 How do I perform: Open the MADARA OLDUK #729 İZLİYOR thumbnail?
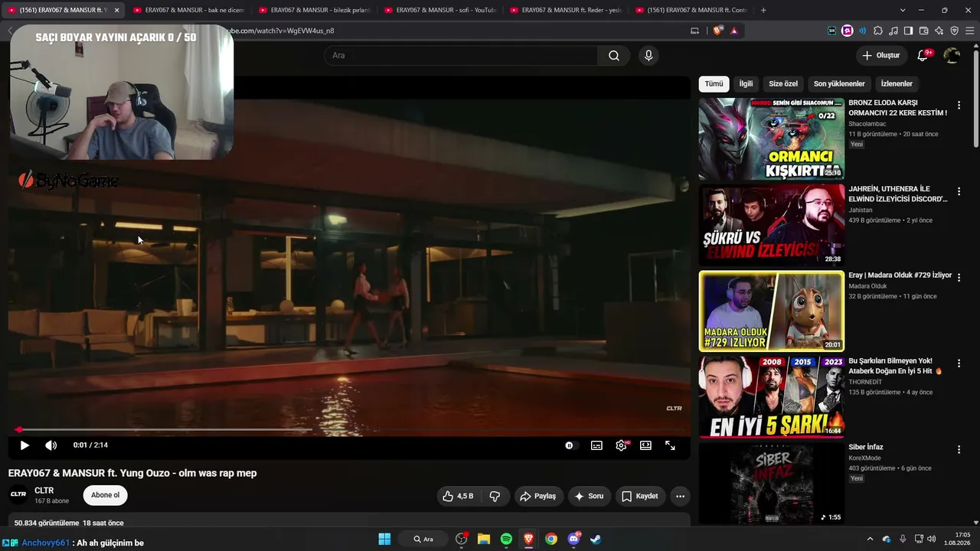[x=771, y=311]
